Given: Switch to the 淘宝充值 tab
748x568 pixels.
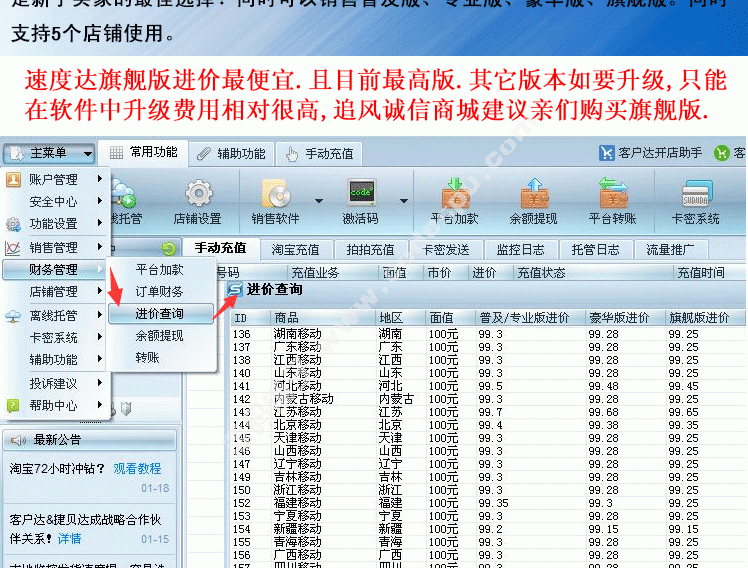Looking at the screenshot, I should click(296, 249).
